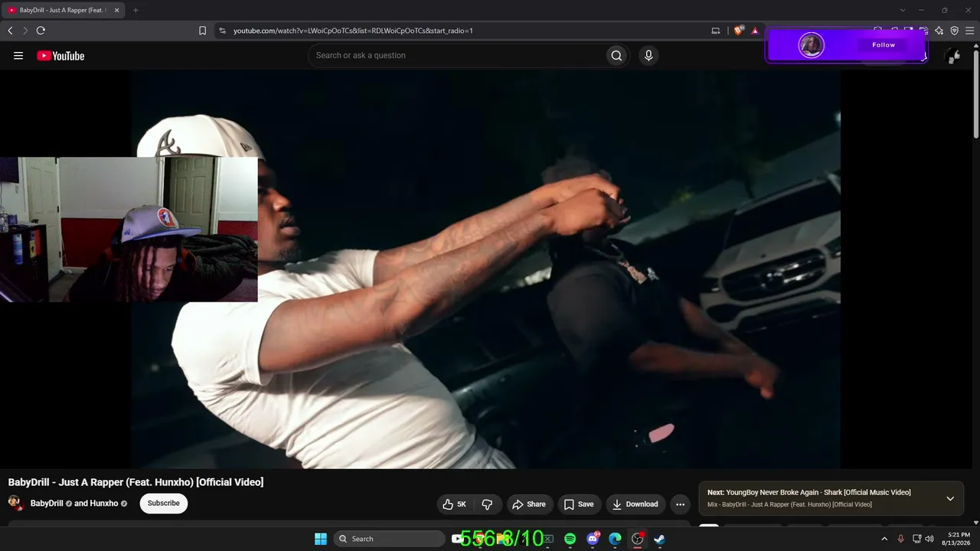Click the Windows taskbar Search box
The width and height of the screenshot is (980, 551).
390,539
